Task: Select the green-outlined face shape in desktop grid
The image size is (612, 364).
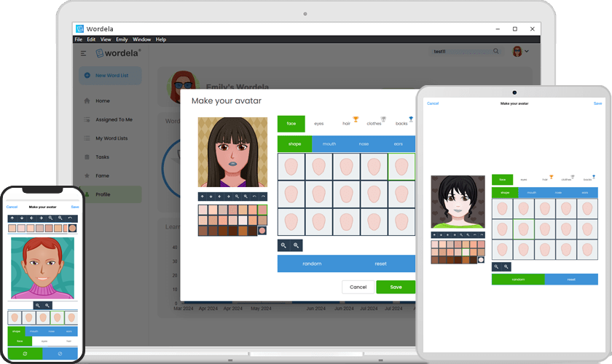Action: pyautogui.click(x=401, y=167)
